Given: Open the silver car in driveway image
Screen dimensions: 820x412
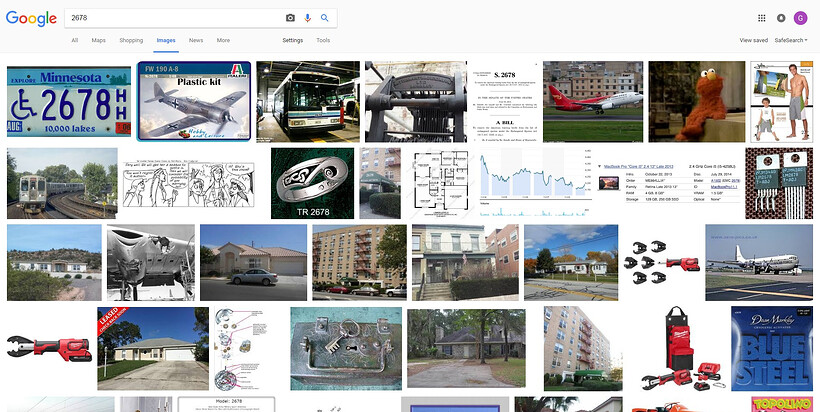Looking at the screenshot, I should [x=254, y=262].
